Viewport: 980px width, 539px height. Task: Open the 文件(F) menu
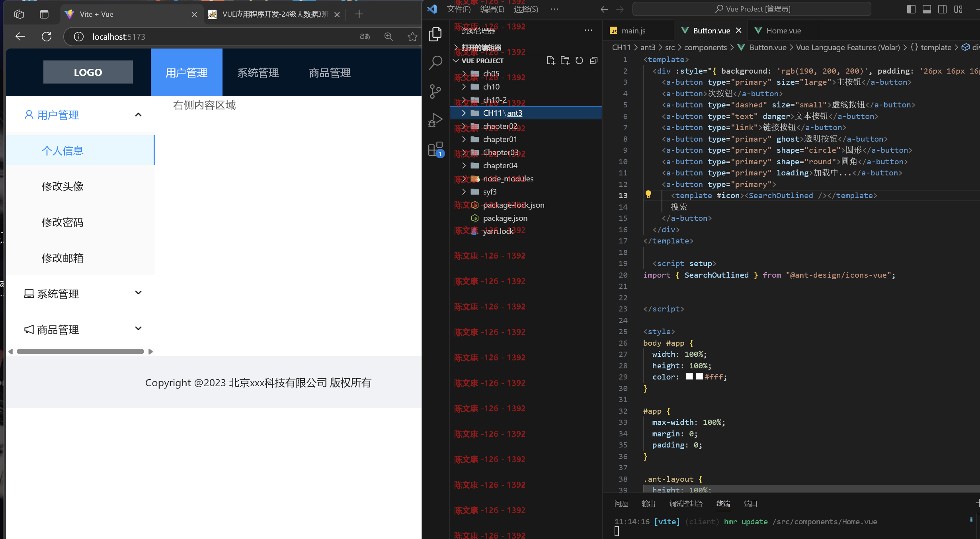pos(459,9)
